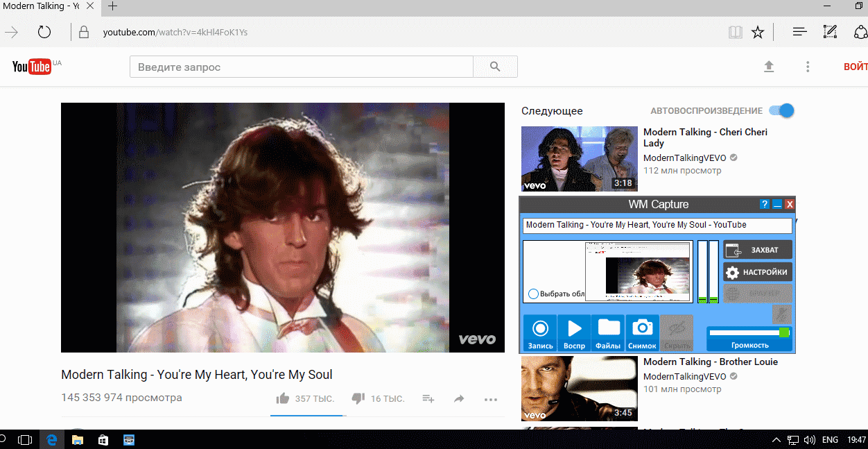Screen dimensions: 868x449
Task: Click the Edge forward arrow
Action: [12, 32]
